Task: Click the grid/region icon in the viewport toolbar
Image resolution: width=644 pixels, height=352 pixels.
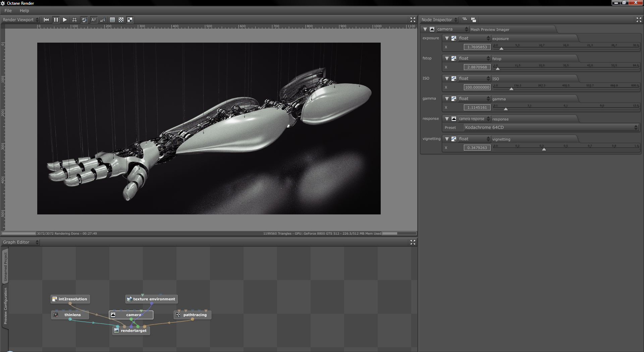Action: pyautogui.click(x=74, y=20)
